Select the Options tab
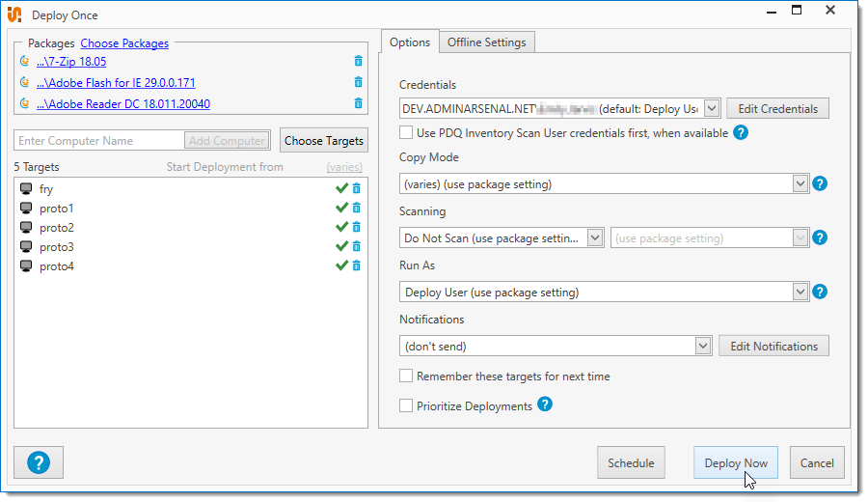868x502 pixels. (410, 42)
